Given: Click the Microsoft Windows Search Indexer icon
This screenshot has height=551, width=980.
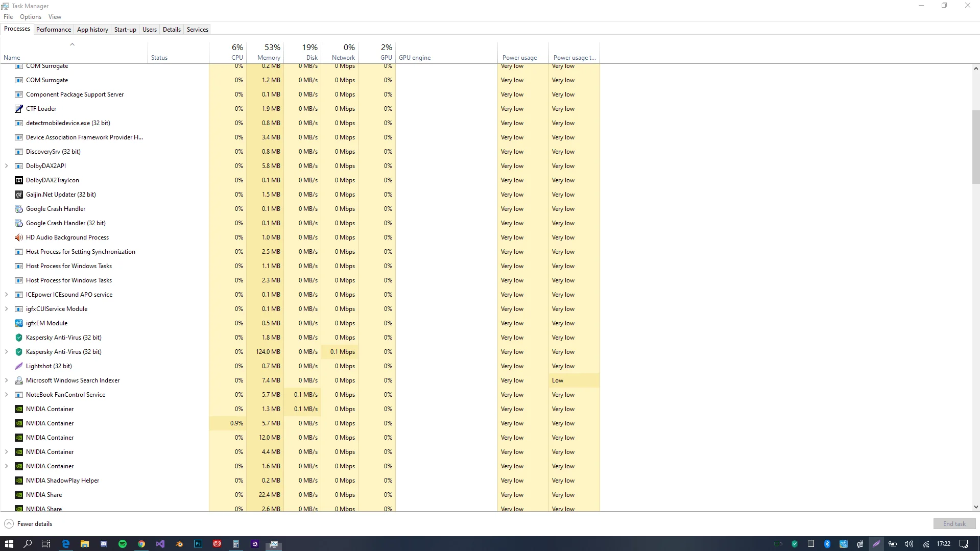Looking at the screenshot, I should (19, 380).
